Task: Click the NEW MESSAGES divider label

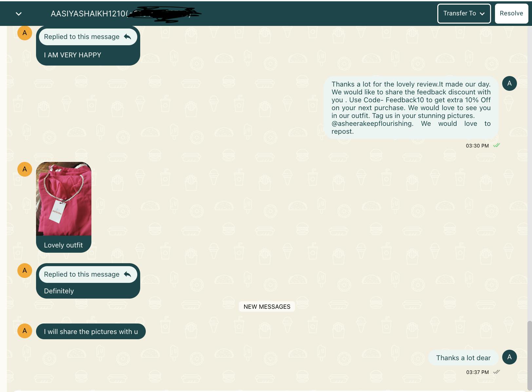Action: point(267,307)
